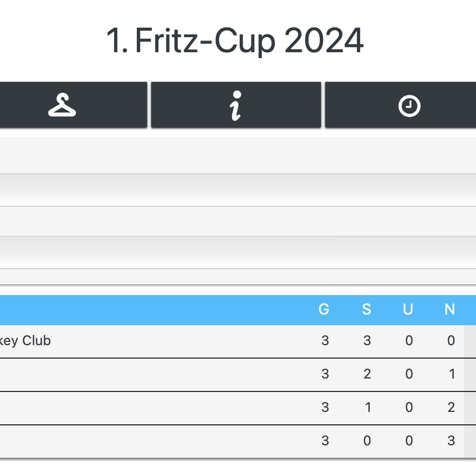This screenshot has width=476, height=476.
Task: Select the N column header
Action: click(x=450, y=310)
